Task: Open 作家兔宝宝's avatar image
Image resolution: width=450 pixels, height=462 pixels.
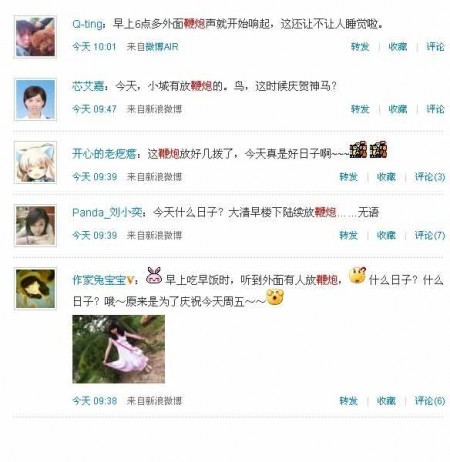Action: [x=35, y=289]
